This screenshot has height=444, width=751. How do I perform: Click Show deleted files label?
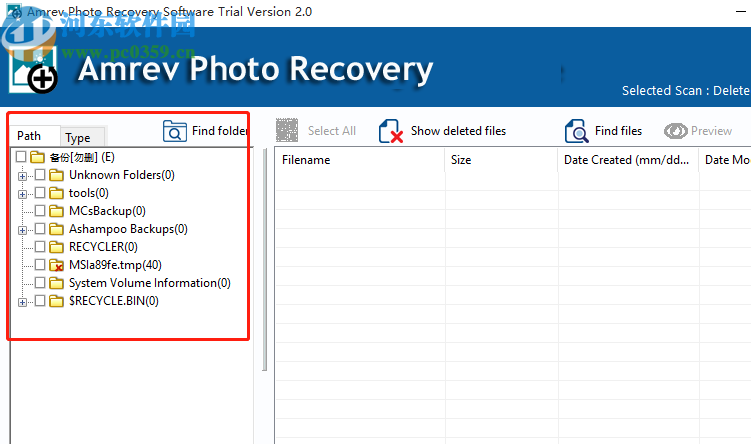point(458,131)
